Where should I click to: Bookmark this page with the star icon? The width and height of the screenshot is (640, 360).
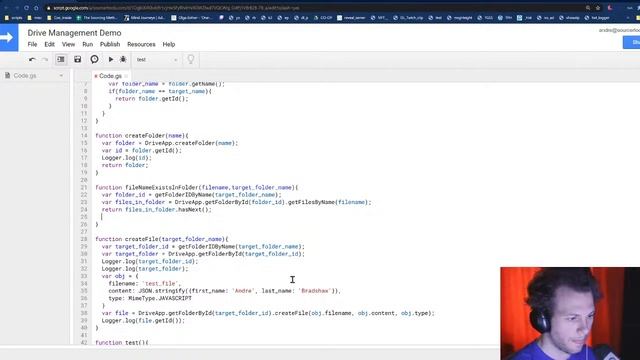[598, 8]
